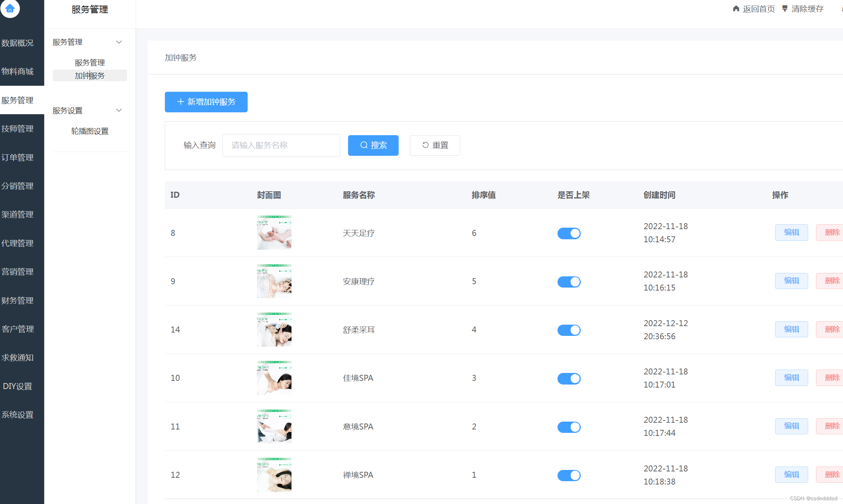Open 订单管理 in the left sidebar

tap(17, 157)
